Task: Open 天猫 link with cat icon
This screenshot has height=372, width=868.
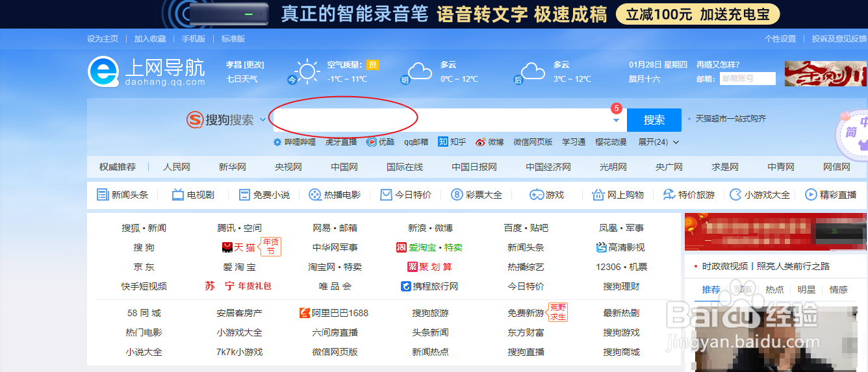Action: tap(238, 247)
